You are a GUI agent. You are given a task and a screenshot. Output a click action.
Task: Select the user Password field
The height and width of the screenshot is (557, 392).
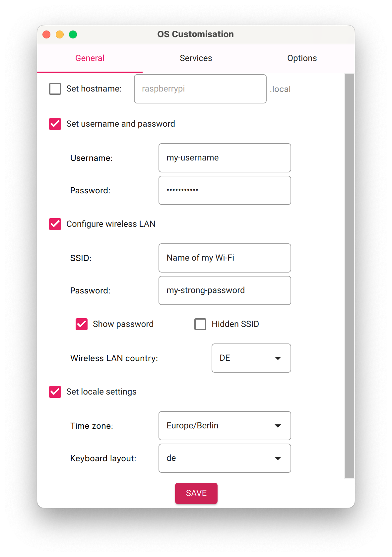coord(225,190)
